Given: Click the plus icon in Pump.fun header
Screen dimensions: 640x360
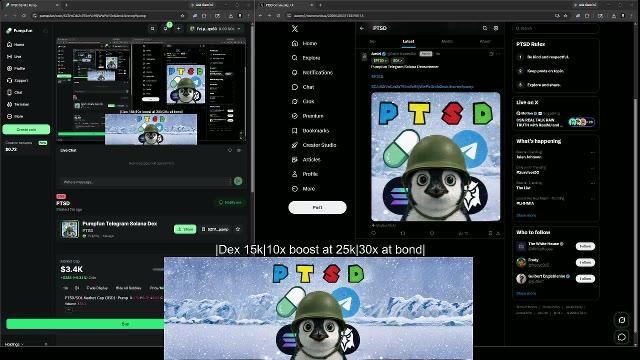Looking at the screenshot, I should (178, 29).
